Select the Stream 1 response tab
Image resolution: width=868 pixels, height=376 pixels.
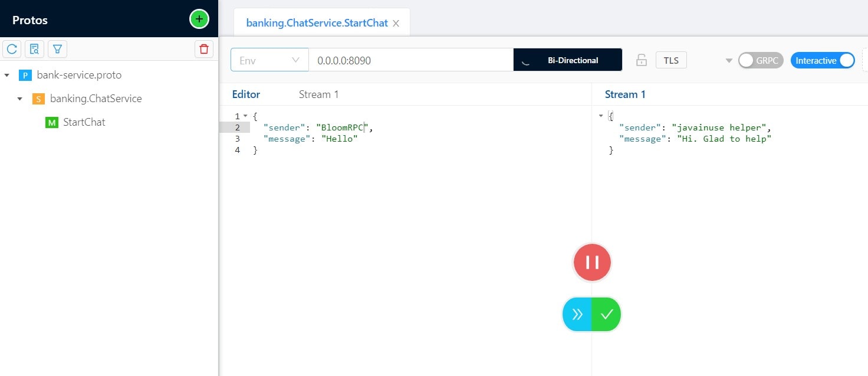(x=625, y=94)
